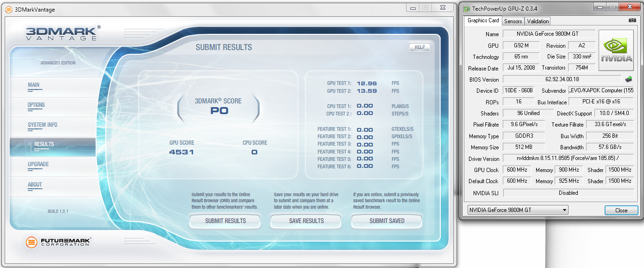Viewport: 644px width, 268px height.
Task: Click the 3DMarkVantage title bar app icon
Action: click(9, 9)
